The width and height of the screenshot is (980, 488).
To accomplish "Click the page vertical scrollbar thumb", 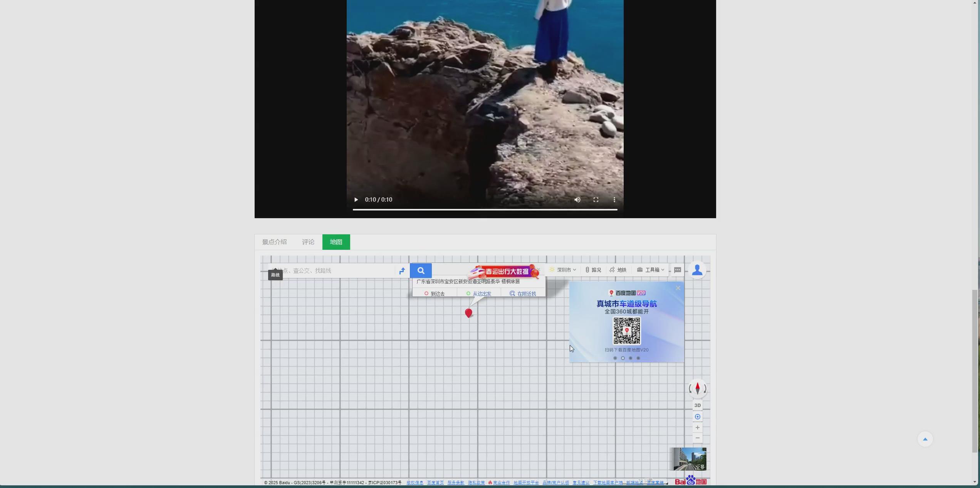I will 975,371.
